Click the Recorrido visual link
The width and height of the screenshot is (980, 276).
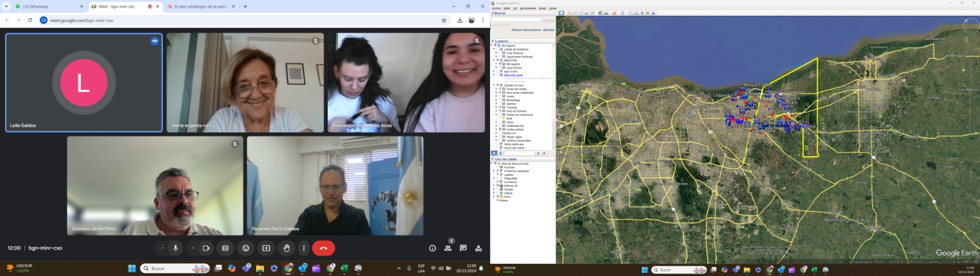(513, 75)
